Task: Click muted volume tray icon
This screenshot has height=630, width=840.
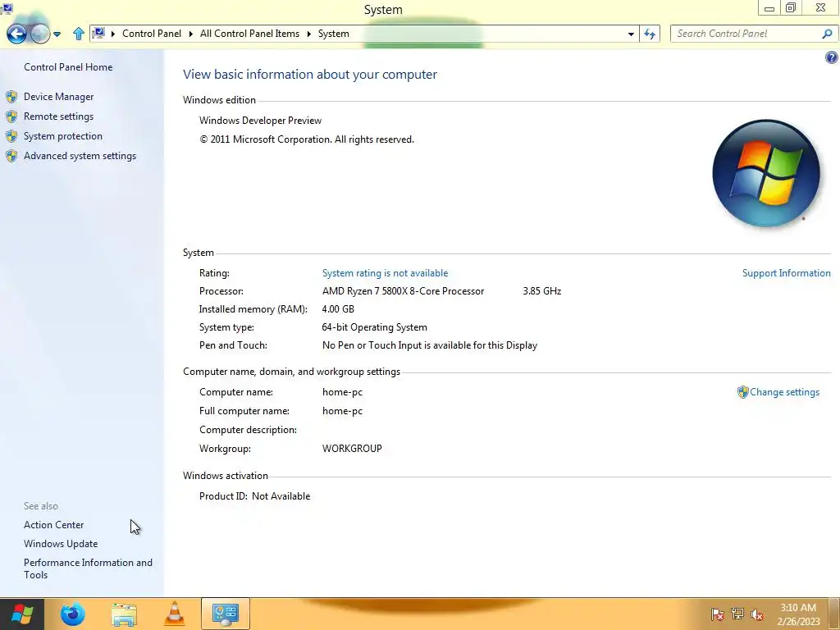Action: [x=757, y=614]
